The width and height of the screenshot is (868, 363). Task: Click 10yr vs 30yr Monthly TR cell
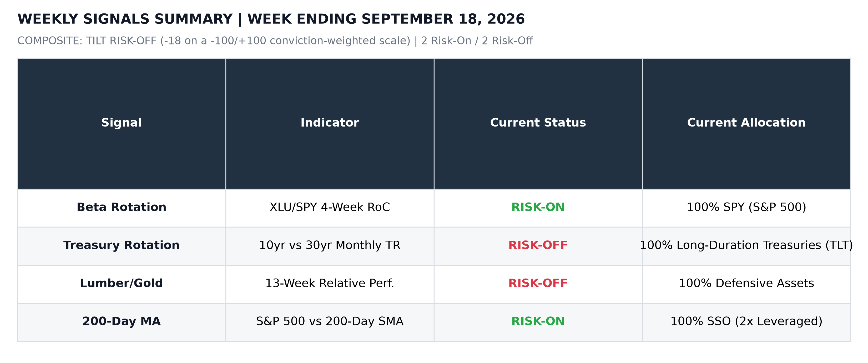click(330, 246)
